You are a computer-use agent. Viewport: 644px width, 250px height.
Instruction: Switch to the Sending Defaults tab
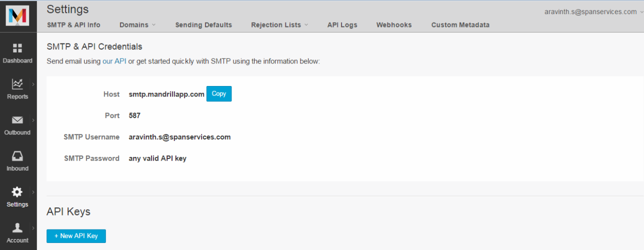coord(203,24)
